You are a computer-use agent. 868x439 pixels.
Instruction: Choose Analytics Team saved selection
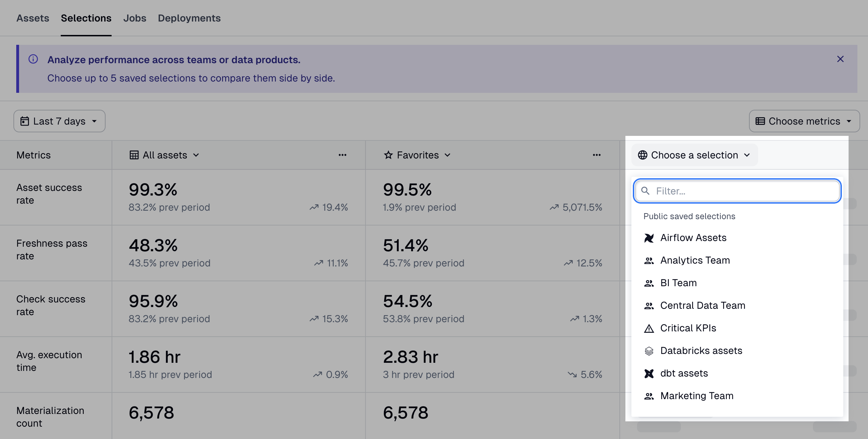695,260
